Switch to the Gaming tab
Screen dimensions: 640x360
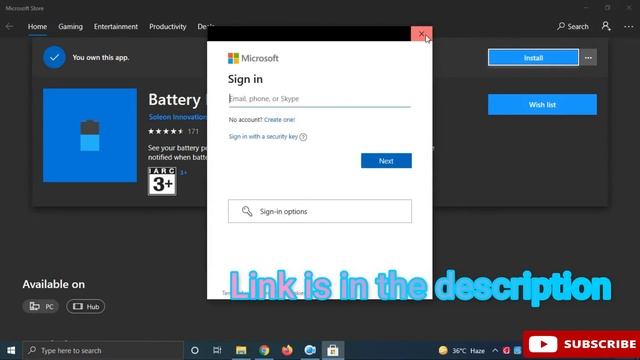click(x=70, y=27)
